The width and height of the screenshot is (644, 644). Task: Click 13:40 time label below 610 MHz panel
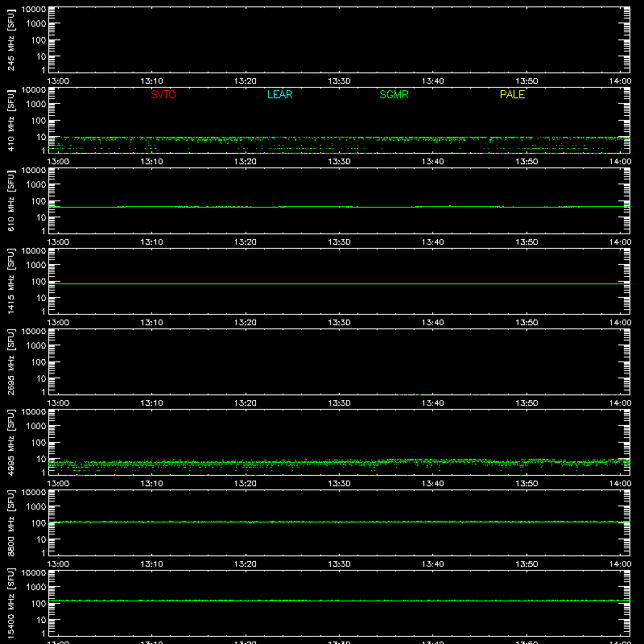tap(433, 242)
